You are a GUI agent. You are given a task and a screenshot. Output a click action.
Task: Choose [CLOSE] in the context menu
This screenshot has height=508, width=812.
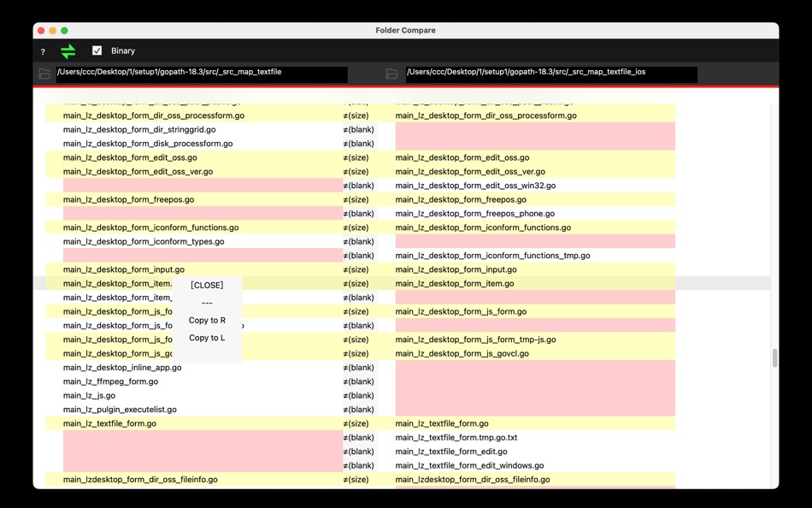pyautogui.click(x=207, y=285)
